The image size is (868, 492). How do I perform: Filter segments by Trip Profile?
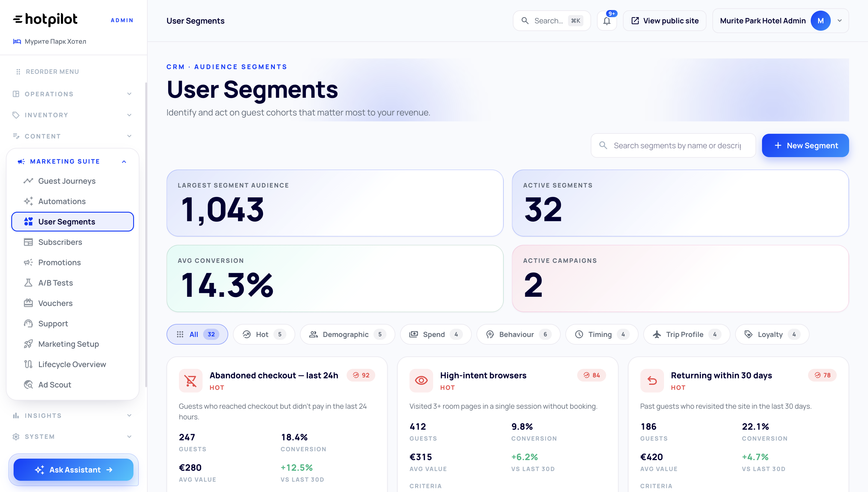(687, 334)
